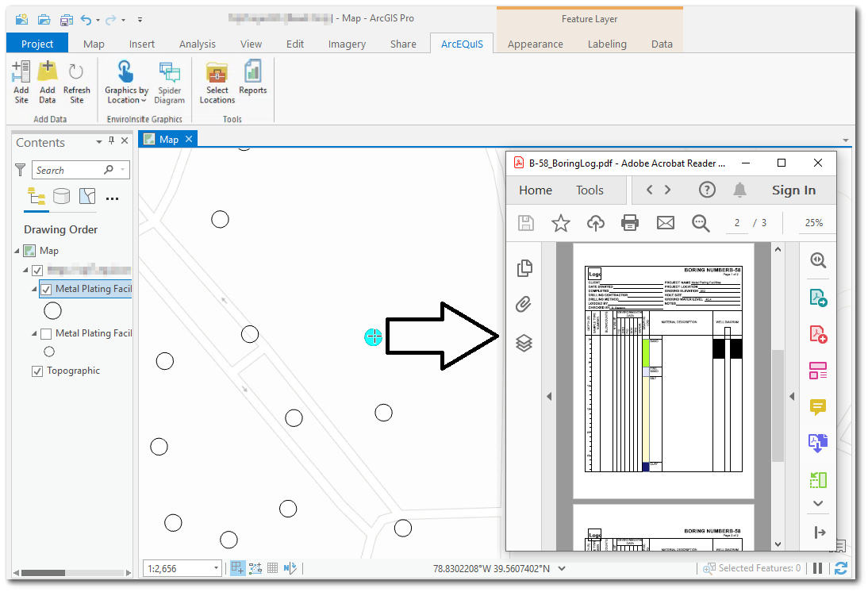Click the Add Data icon

point(48,82)
